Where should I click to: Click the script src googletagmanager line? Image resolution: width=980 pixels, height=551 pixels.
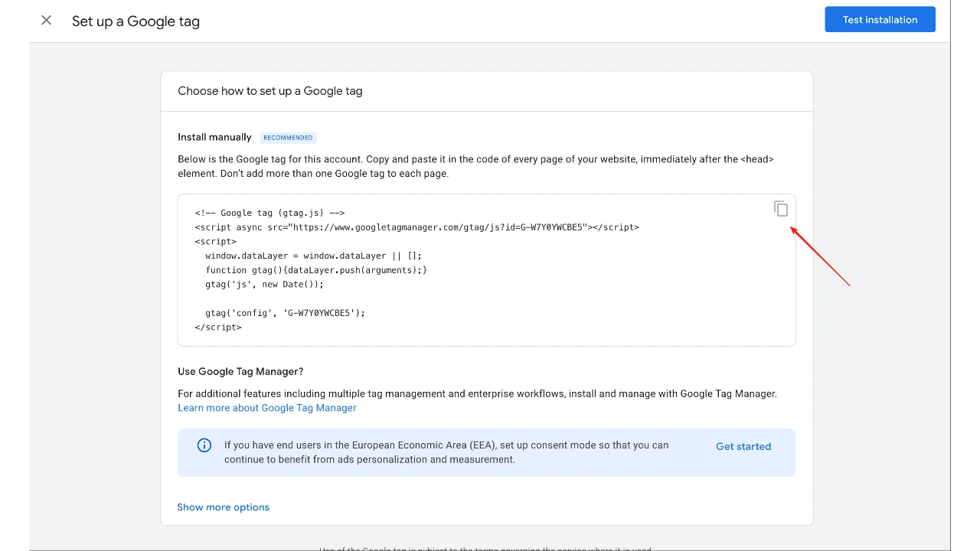(x=417, y=227)
